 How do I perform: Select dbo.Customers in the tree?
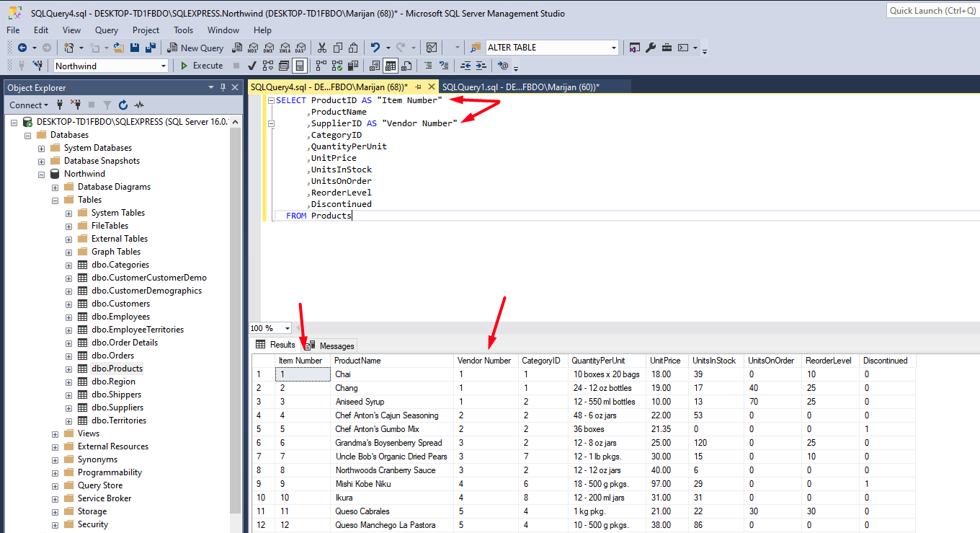click(120, 304)
